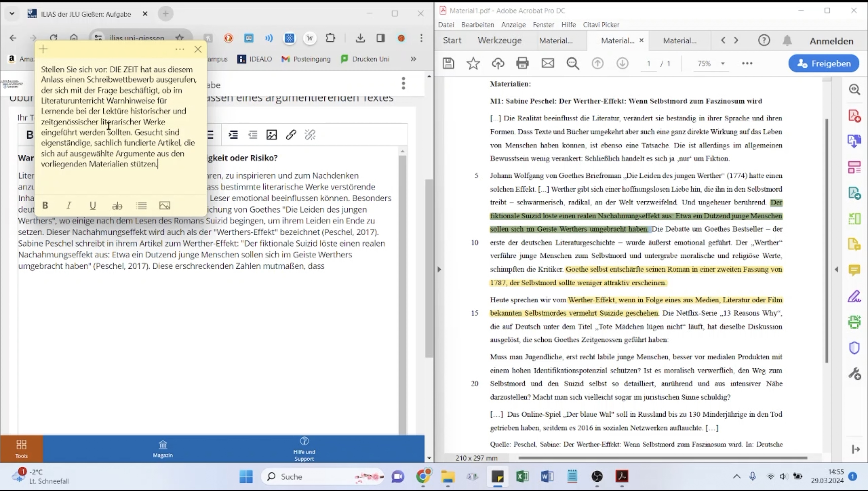The image size is (868, 491).
Task: Open the ILIAS Tools panel button
Action: tap(21, 449)
